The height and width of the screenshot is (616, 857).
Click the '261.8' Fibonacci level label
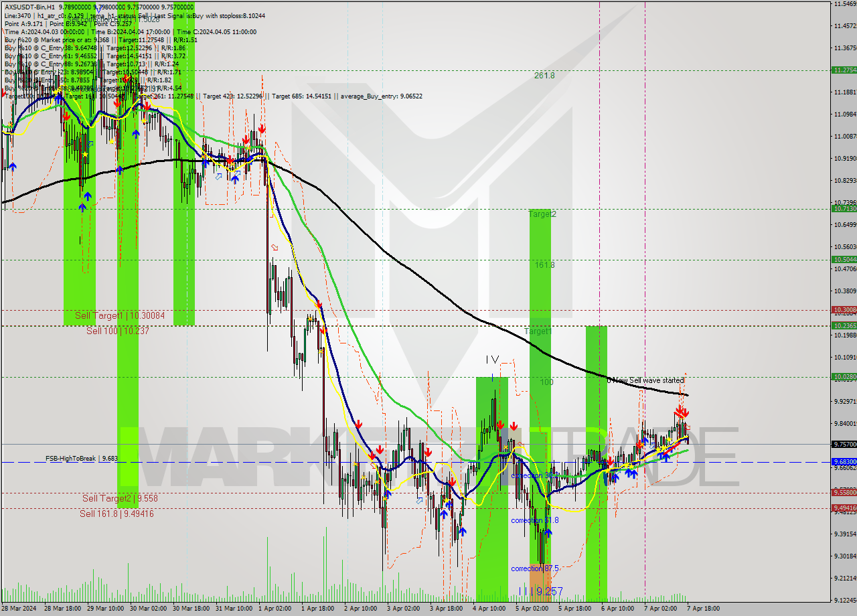[544, 76]
